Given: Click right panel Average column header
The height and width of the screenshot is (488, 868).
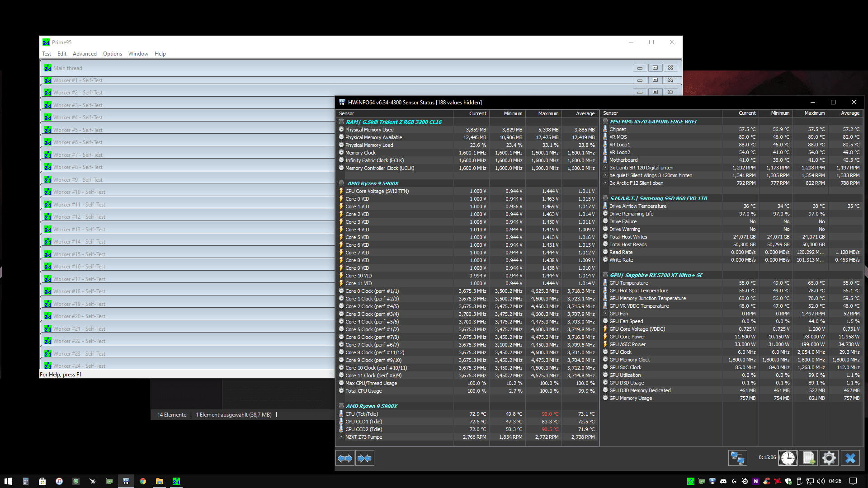Looking at the screenshot, I should pos(845,113).
